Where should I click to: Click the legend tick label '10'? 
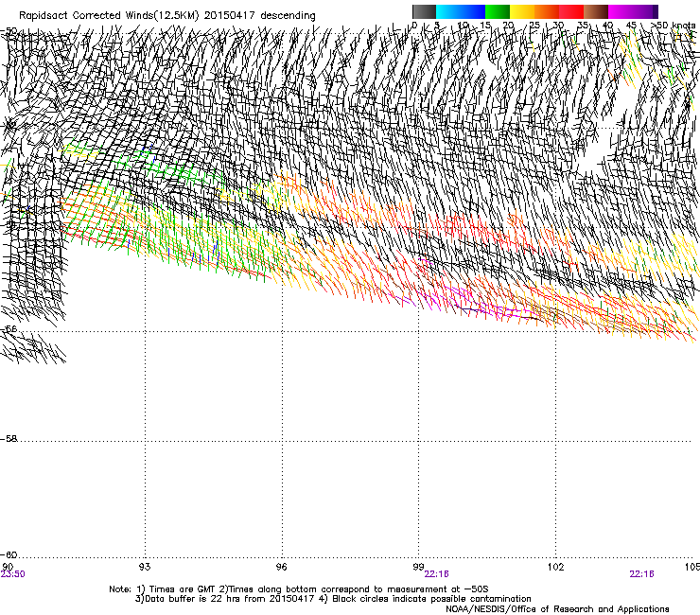[463, 26]
